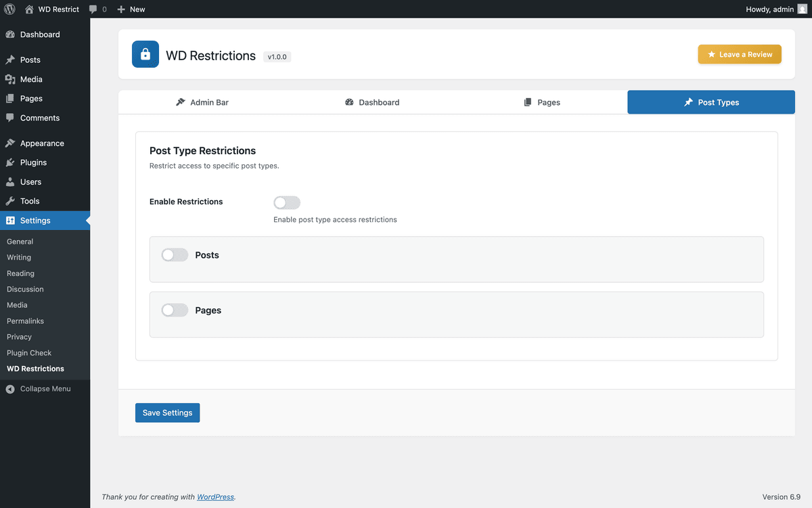This screenshot has height=508, width=812.
Task: Click the WordPress logo in admin bar
Action: click(9, 9)
